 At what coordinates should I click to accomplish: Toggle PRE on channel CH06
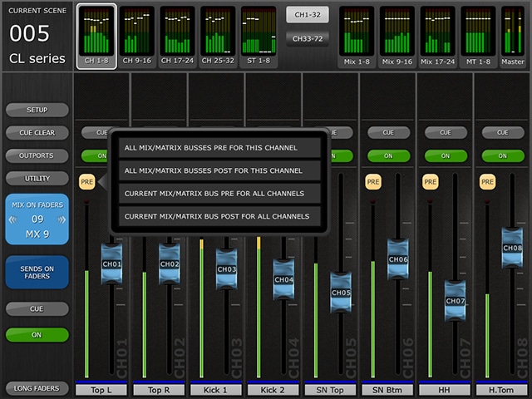coord(372,180)
